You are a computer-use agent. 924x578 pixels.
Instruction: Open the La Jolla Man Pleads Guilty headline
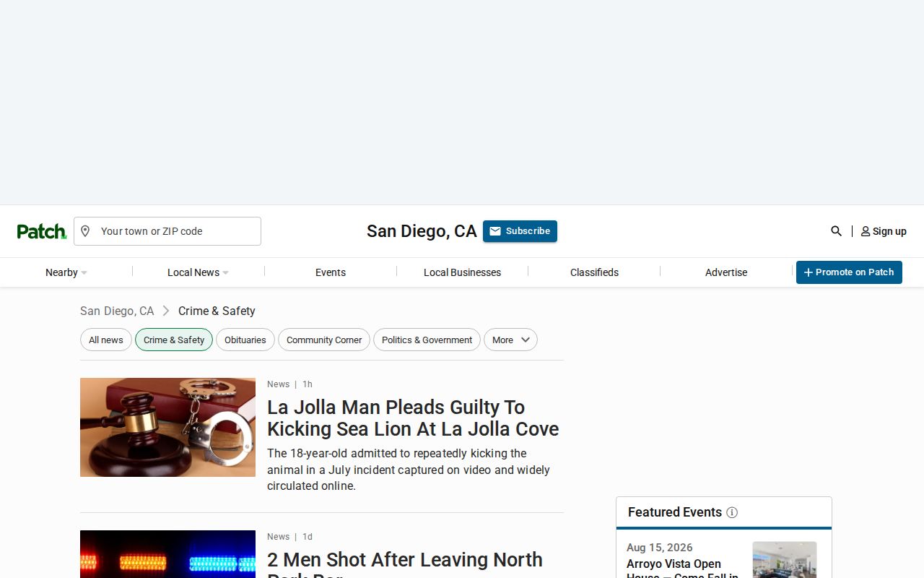coord(413,418)
